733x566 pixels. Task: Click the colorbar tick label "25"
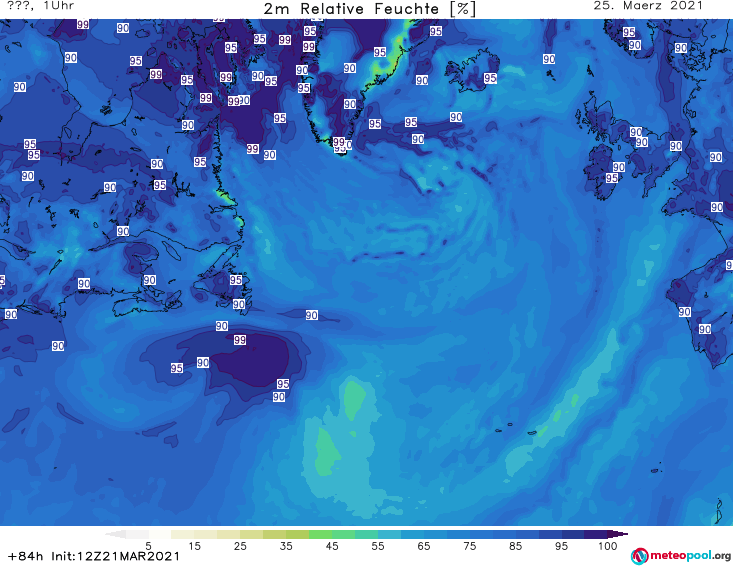240,546
